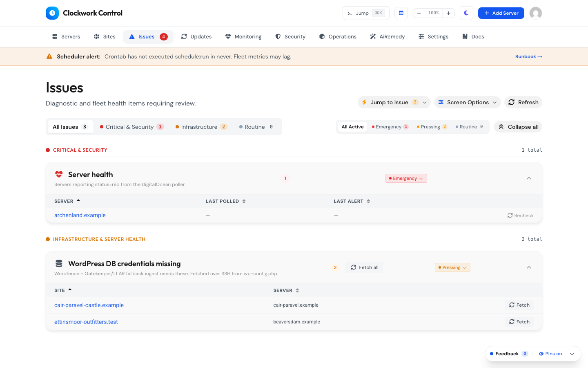Image resolution: width=588 pixels, height=368 pixels.
Task: Click Fetch all for WordPress DB credentials
Action: pos(365,267)
